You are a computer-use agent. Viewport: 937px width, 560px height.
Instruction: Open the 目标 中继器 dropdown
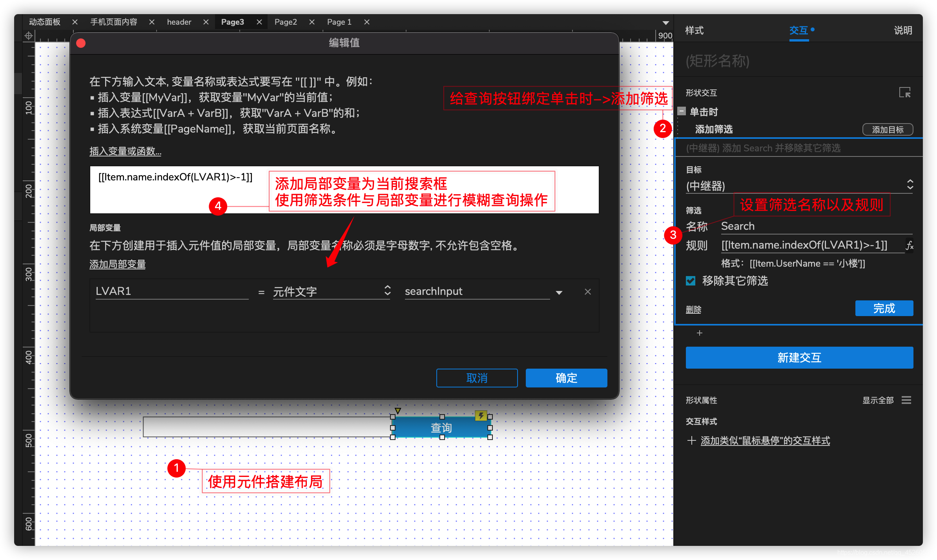[799, 186]
